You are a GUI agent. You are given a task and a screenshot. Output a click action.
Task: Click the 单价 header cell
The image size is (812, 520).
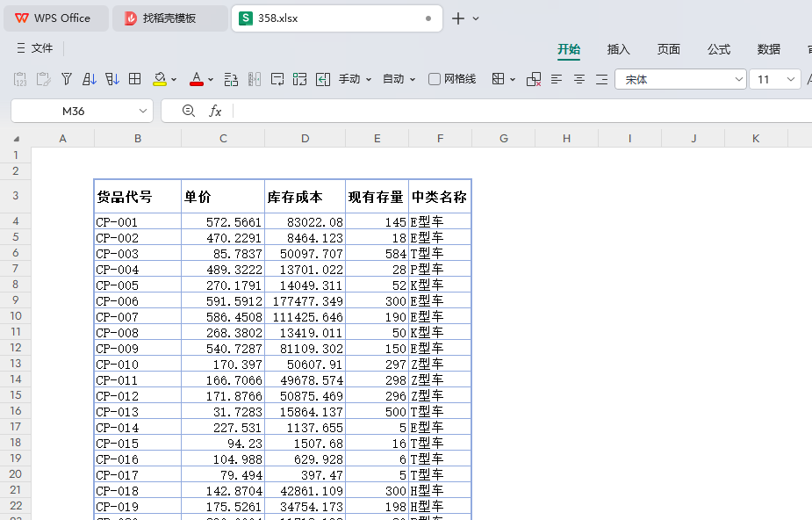coord(223,196)
